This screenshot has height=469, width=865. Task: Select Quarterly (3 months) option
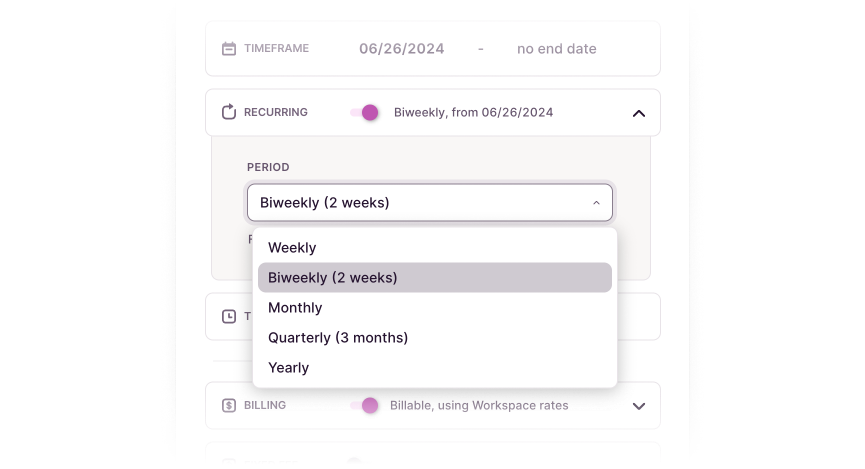(x=338, y=338)
